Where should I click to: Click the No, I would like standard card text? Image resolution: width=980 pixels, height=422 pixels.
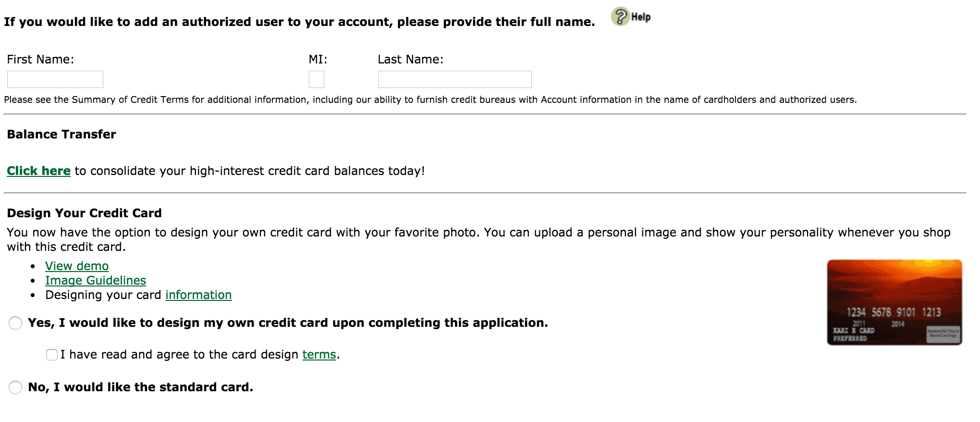140,387
